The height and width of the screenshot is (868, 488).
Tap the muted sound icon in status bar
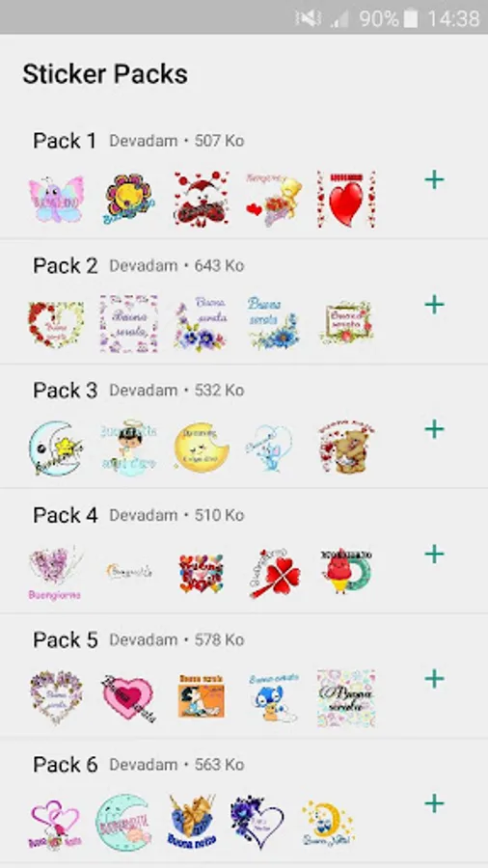pyautogui.click(x=309, y=19)
